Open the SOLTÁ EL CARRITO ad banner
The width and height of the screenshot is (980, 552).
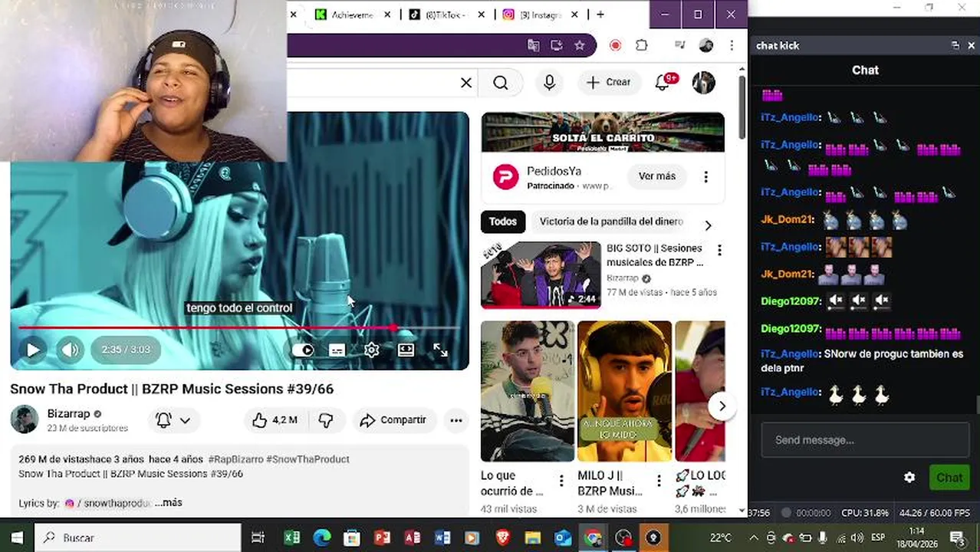coord(603,132)
